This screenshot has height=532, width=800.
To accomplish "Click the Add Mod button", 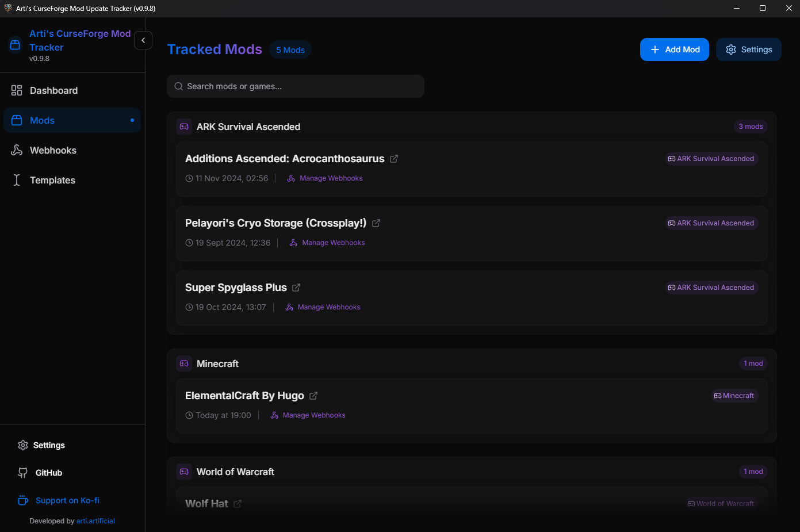I will [675, 49].
